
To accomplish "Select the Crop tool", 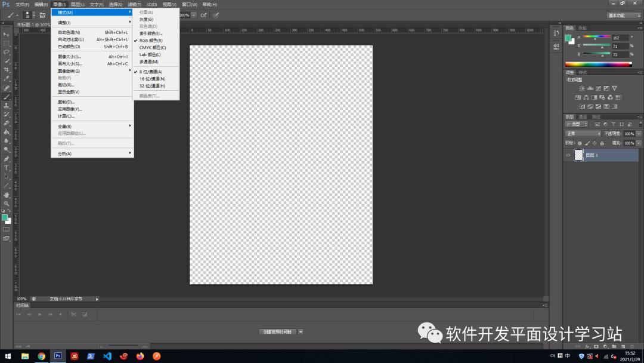I will (6, 68).
